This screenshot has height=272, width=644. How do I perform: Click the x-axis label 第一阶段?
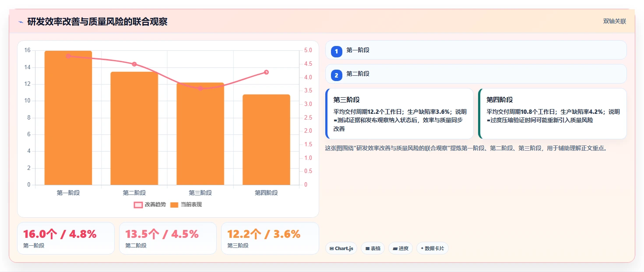pos(68,193)
